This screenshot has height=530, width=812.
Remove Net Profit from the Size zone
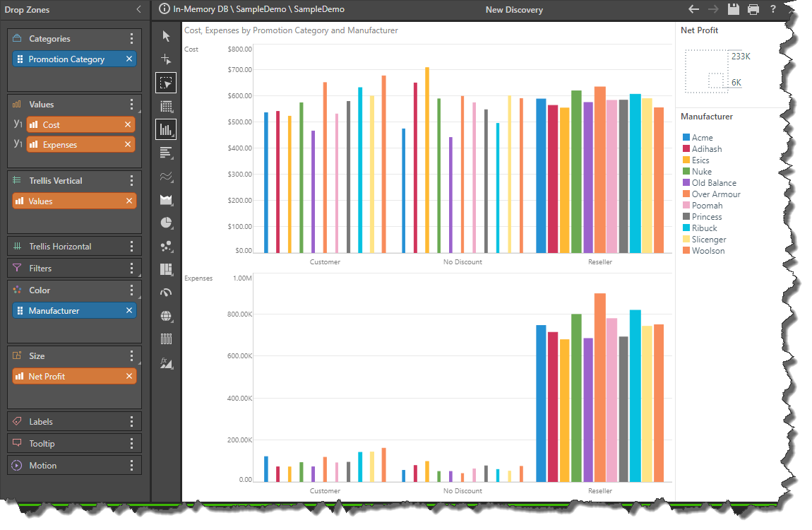coord(129,377)
